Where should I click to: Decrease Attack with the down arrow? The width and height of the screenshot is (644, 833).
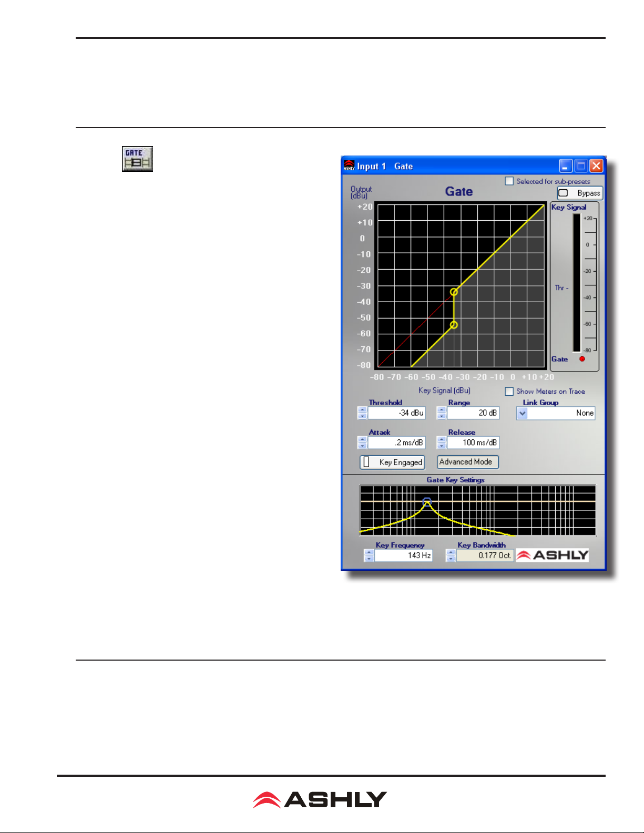362,445
